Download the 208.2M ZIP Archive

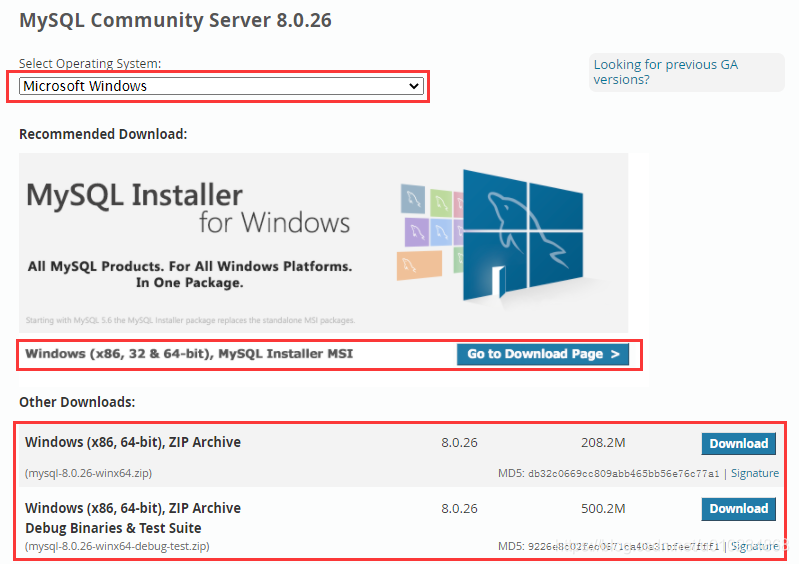pos(738,444)
